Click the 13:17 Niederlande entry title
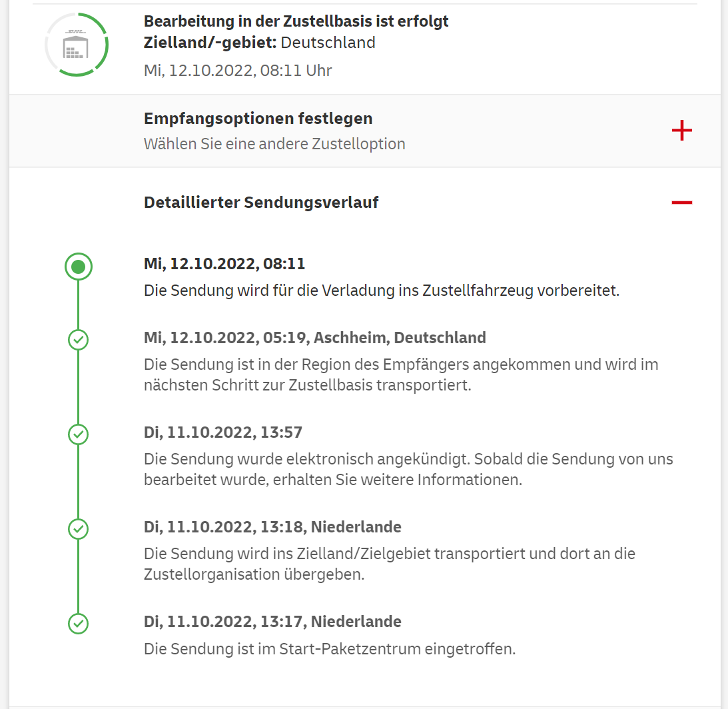Screen dimensions: 728x709 (x=272, y=622)
